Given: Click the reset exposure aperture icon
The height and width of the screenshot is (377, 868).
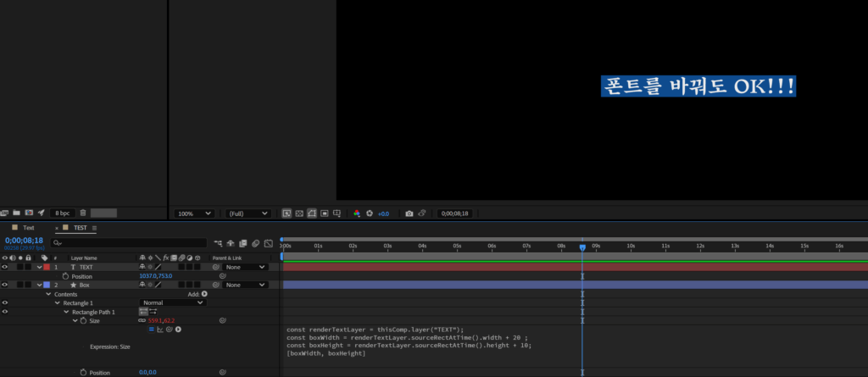Looking at the screenshot, I should [x=370, y=213].
